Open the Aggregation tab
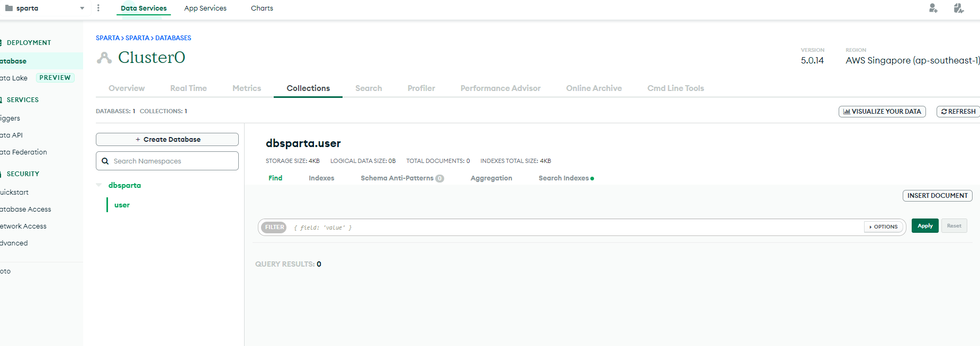The height and width of the screenshot is (346, 980). tap(491, 178)
